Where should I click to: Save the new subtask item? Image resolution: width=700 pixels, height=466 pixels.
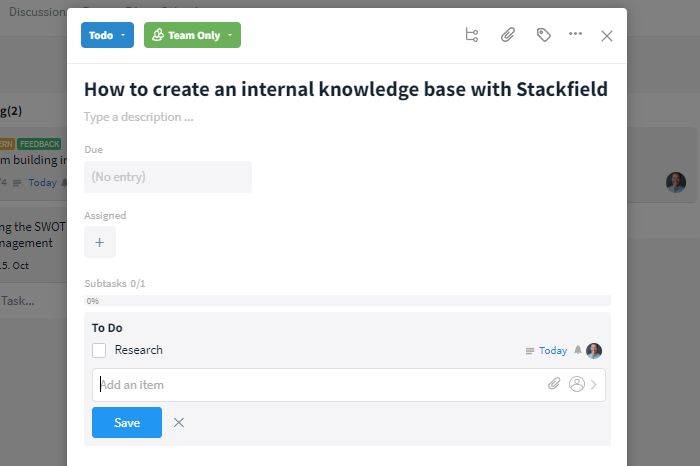pyautogui.click(x=127, y=422)
